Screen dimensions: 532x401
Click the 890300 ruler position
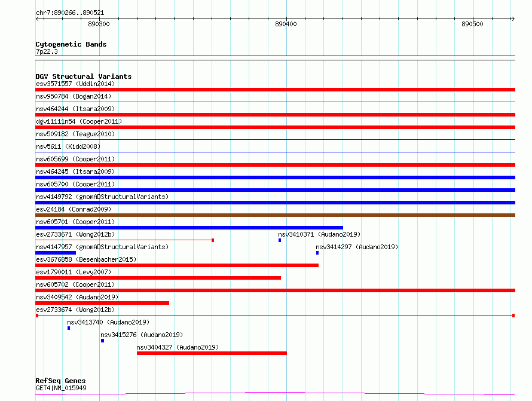coord(99,24)
